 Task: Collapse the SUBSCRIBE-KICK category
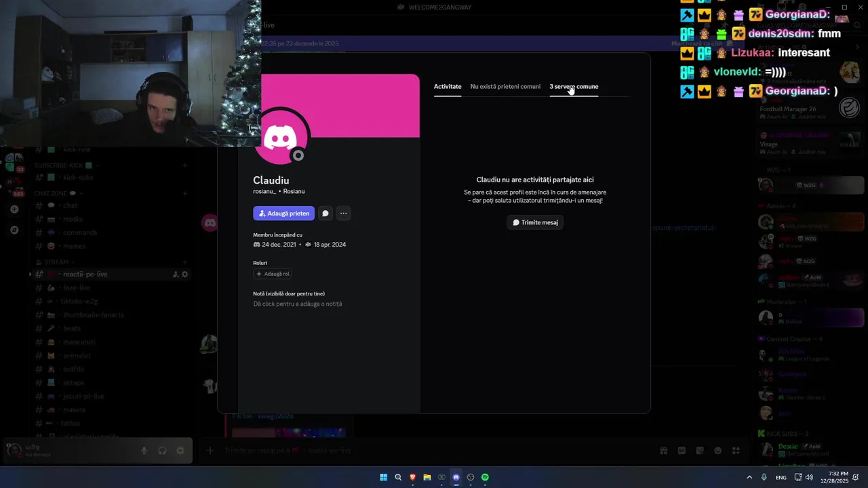coord(67,165)
